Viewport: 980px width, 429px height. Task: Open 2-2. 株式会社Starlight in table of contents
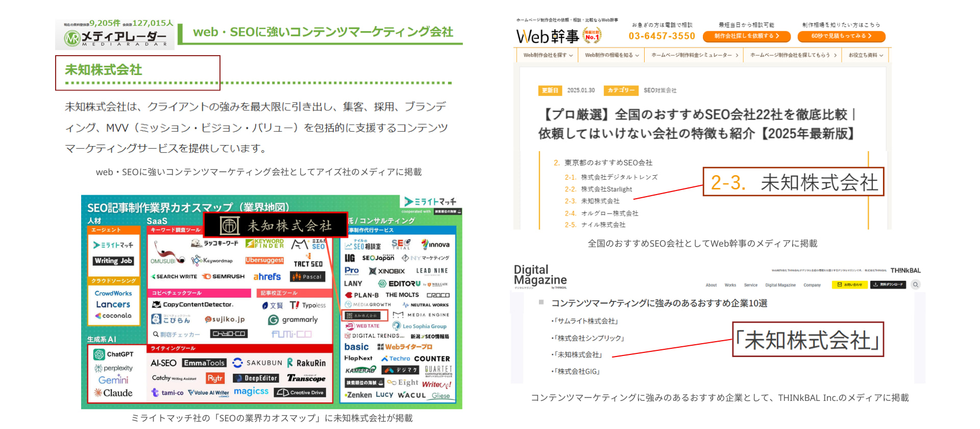[x=598, y=189]
